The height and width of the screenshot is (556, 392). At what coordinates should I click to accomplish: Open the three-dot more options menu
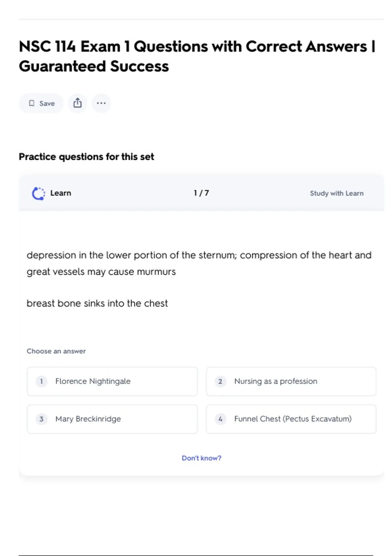pyautogui.click(x=101, y=103)
